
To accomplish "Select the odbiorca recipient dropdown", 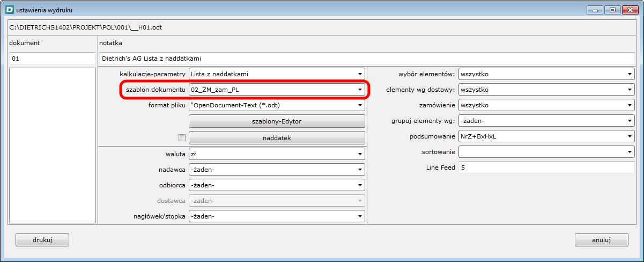I will click(277, 185).
